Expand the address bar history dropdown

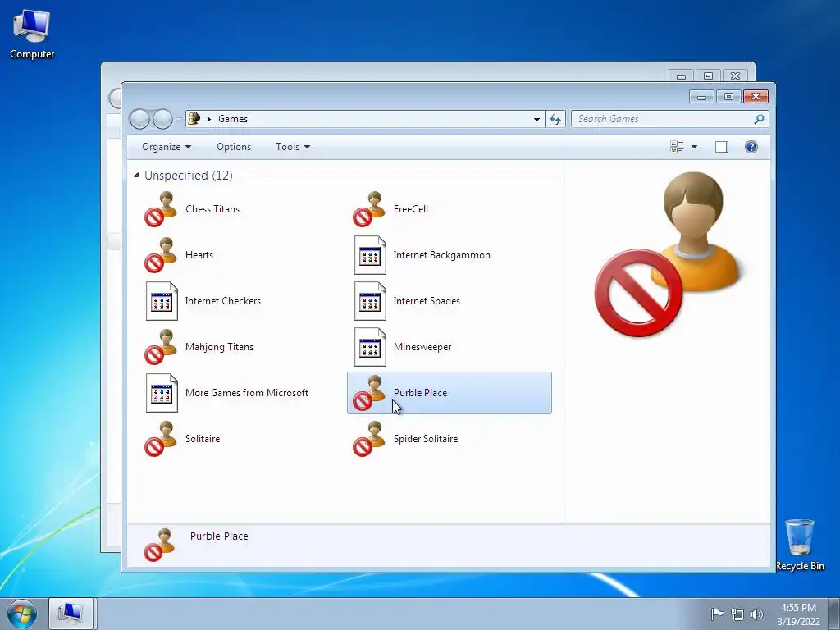pos(536,119)
